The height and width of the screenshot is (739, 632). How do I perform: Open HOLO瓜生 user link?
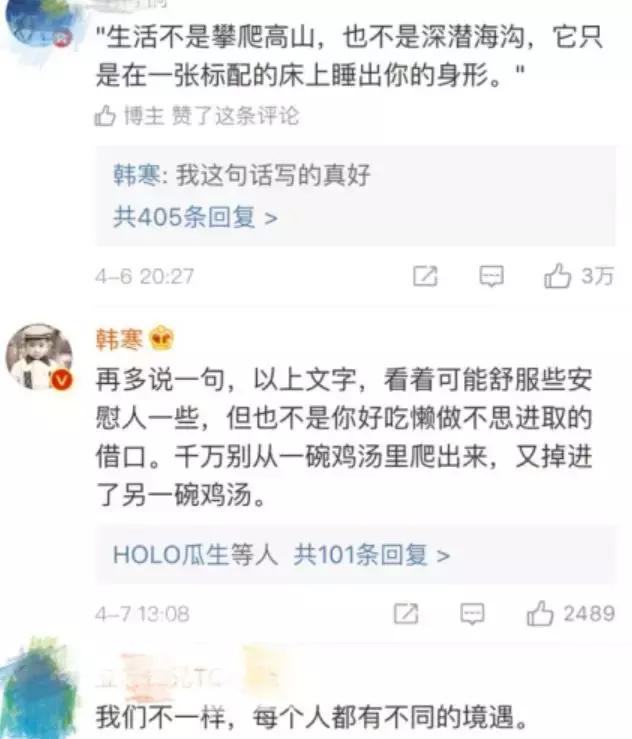(x=170, y=555)
